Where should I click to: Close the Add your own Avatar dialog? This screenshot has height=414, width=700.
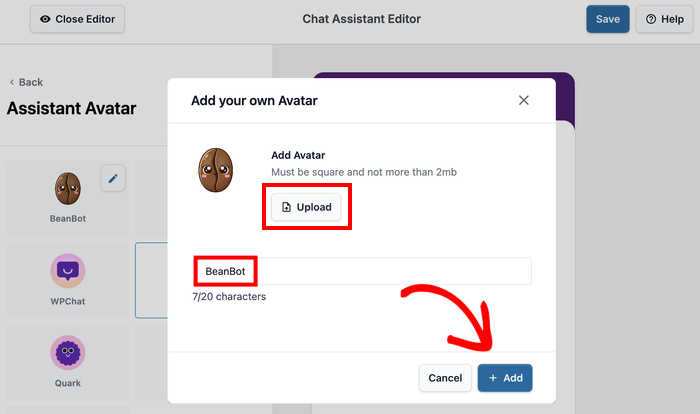524,100
